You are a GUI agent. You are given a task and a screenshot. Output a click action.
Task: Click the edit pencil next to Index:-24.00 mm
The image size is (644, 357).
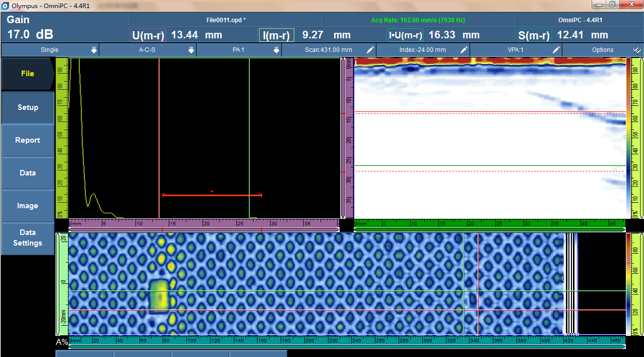(464, 50)
